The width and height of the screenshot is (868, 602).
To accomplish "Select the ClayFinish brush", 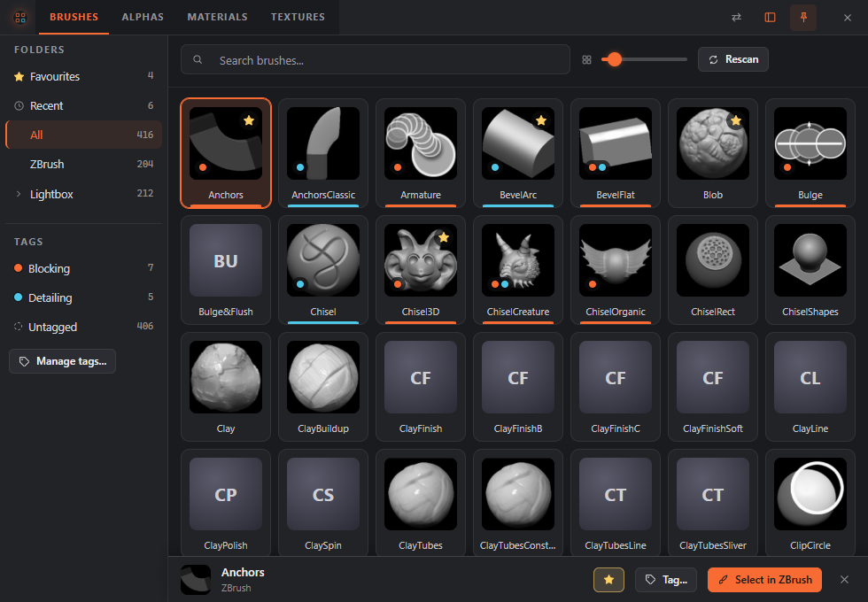I will pos(421,387).
